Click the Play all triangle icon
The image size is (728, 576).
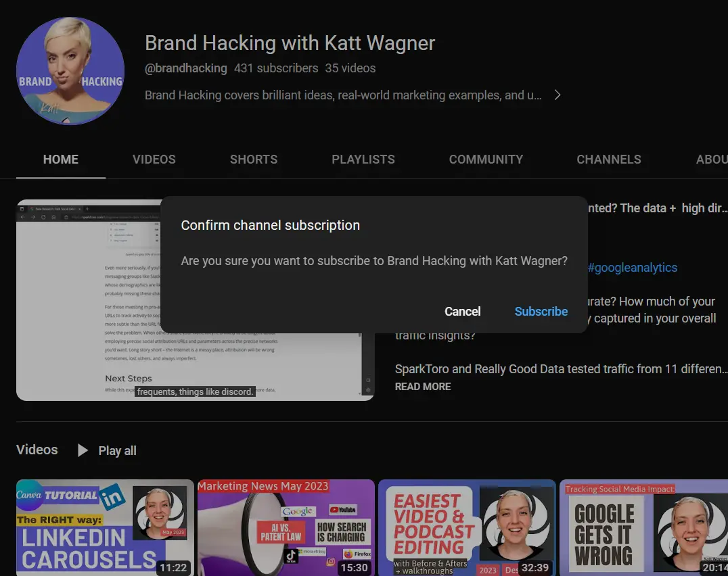(83, 450)
